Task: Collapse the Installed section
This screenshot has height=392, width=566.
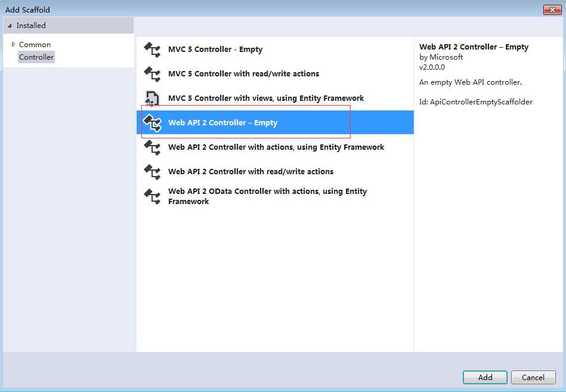Action: click(x=10, y=26)
